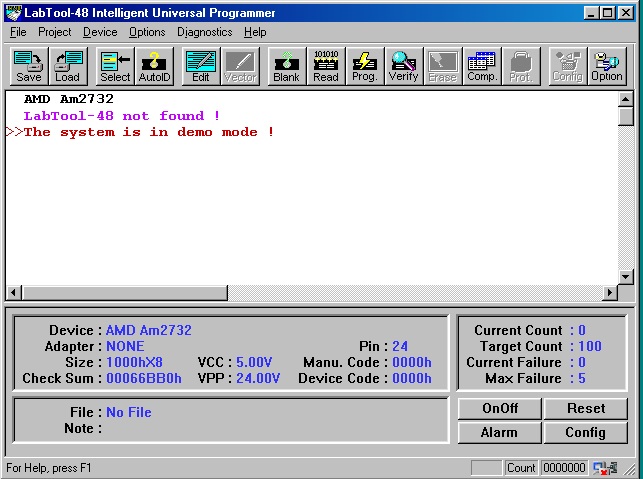Click the OnOff counter button

500,408
